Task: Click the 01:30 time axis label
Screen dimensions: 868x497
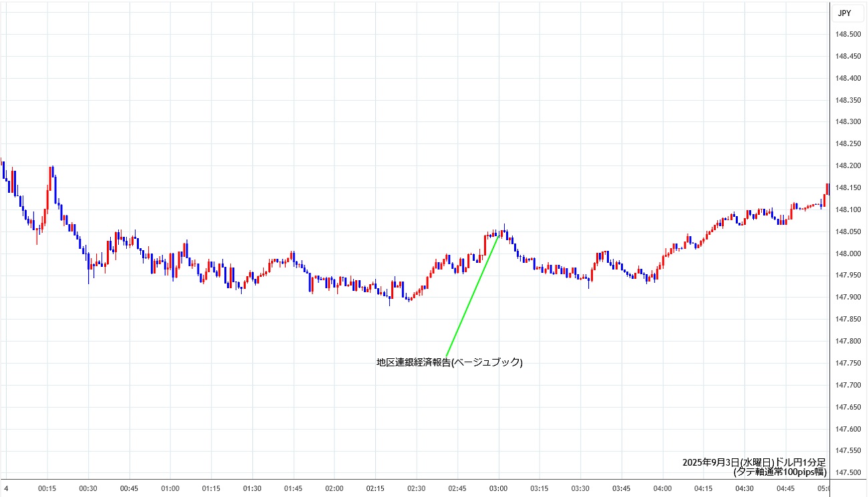Action: (x=252, y=489)
